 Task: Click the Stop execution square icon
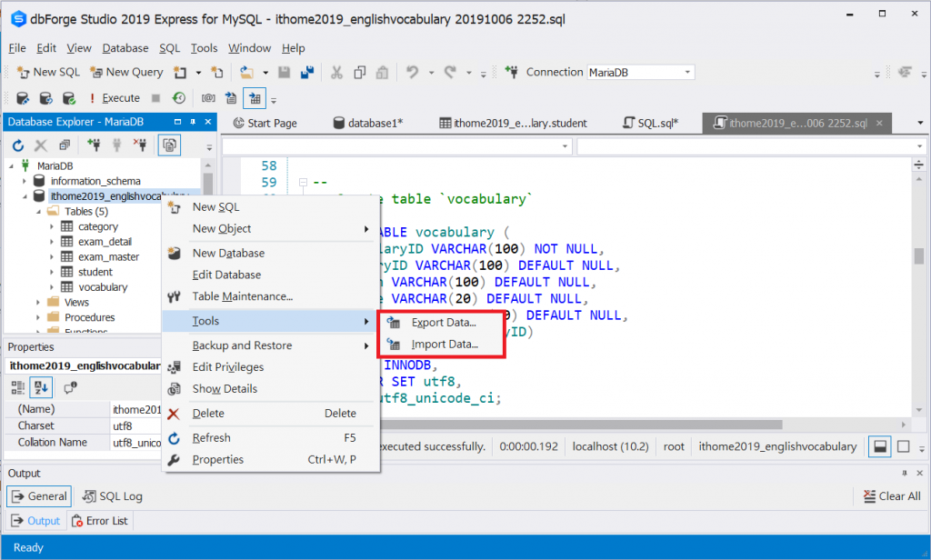tap(155, 98)
